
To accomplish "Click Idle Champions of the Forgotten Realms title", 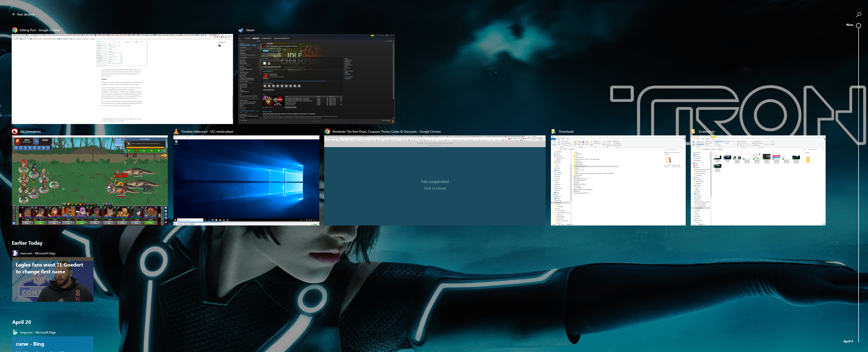I will click(282, 46).
